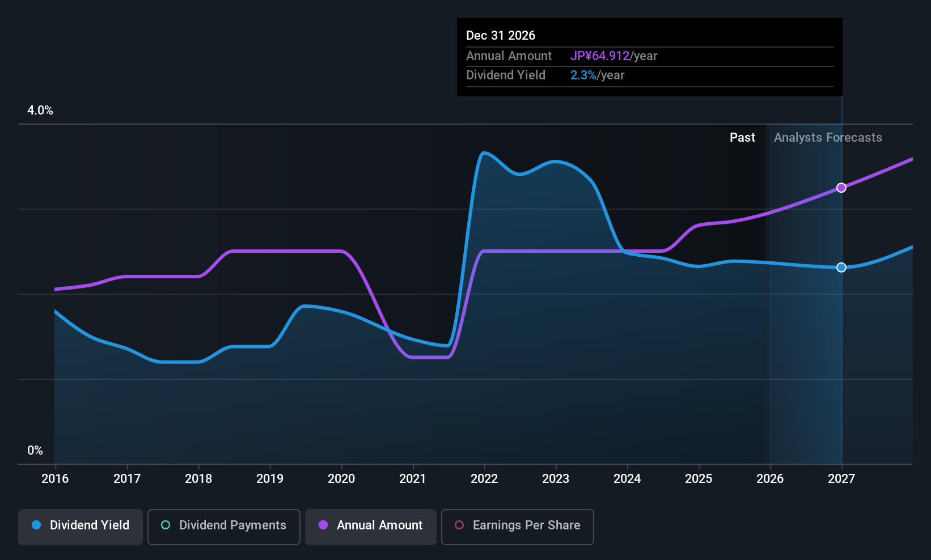Click the purple Annual Amount legend dot
Viewport: 931px width, 560px height.
(x=323, y=525)
